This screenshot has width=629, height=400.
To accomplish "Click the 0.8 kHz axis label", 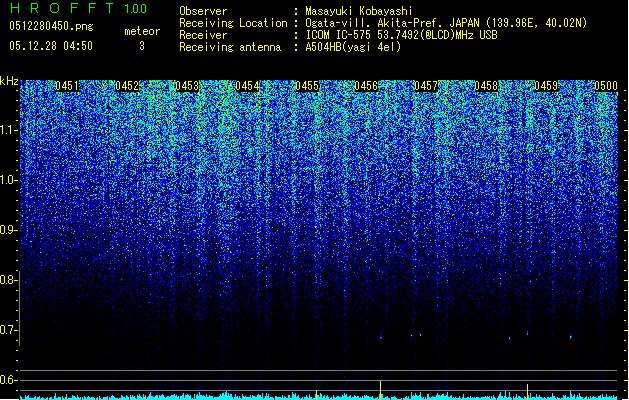I will tap(9, 280).
